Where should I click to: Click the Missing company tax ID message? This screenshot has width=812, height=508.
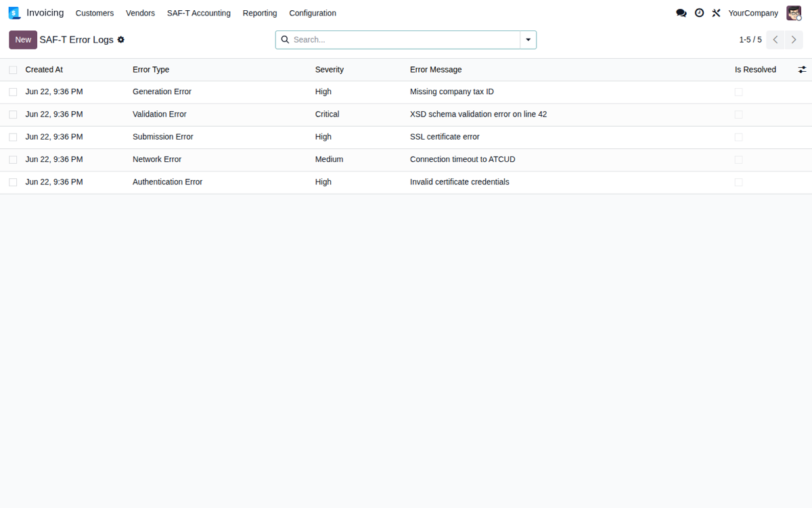[452, 92]
